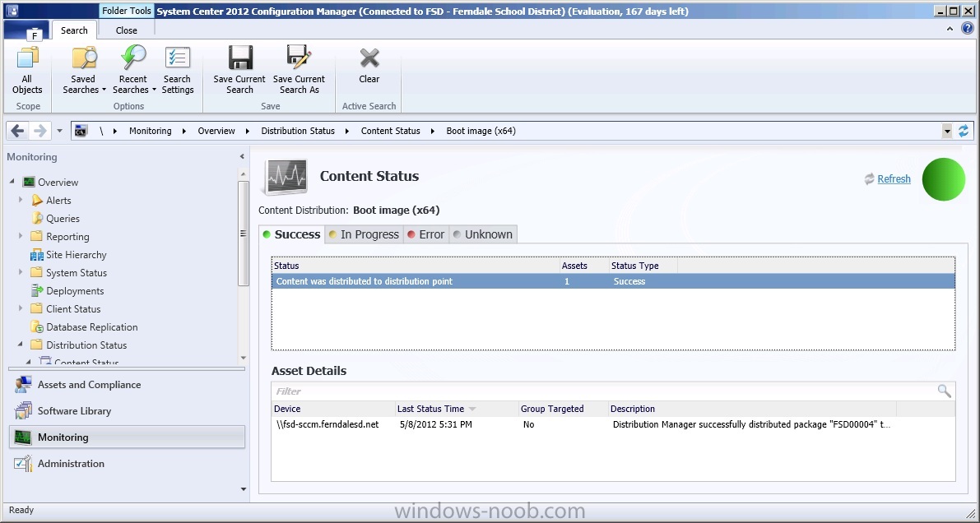Viewport: 980px width, 523px height.
Task: Click the tree scrollbar up arrow
Action: pos(243,173)
